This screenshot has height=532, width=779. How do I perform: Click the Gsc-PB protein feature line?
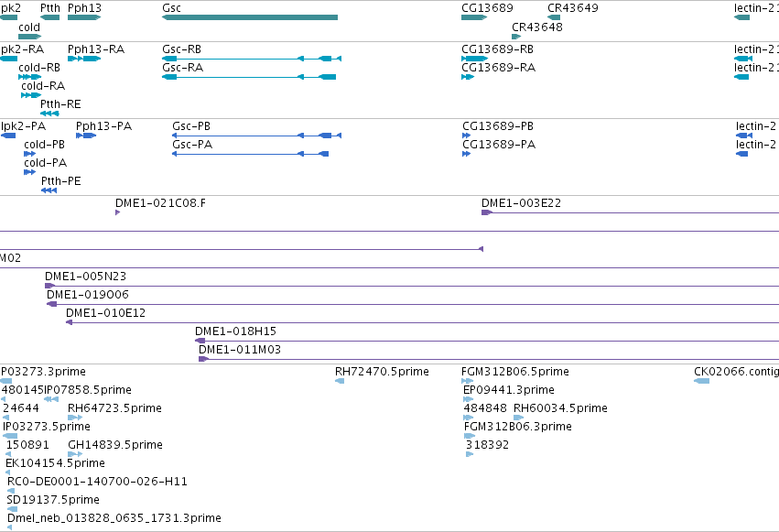click(256, 136)
